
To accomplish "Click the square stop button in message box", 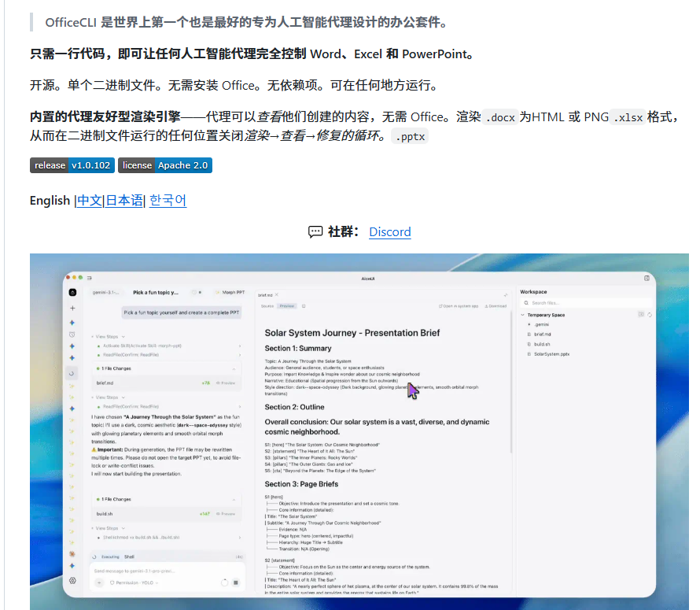I will (236, 582).
